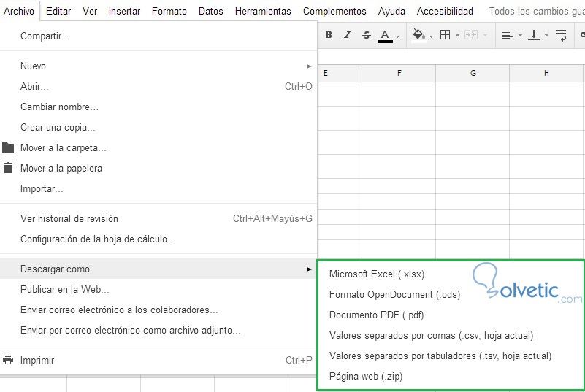Select the Descargar como entry
This screenshot has height=392, width=585.
coord(158,269)
